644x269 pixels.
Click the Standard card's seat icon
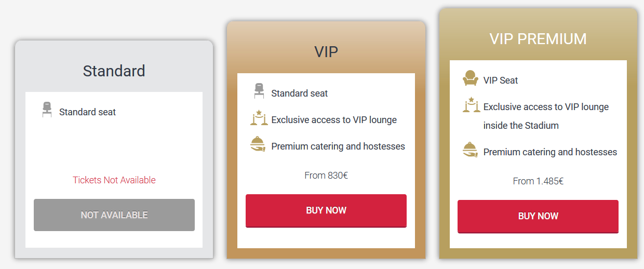pyautogui.click(x=47, y=110)
